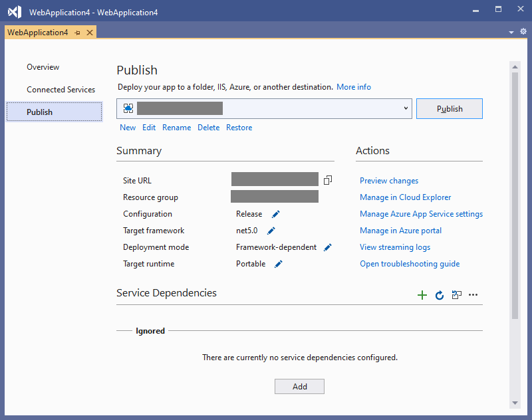Edit the net5.0 target framework

click(271, 231)
